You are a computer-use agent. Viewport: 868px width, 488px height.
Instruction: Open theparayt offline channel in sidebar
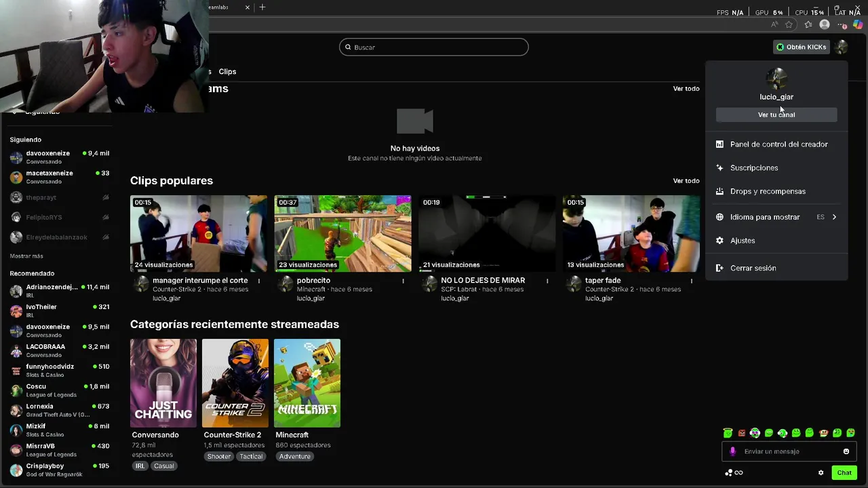click(x=59, y=197)
